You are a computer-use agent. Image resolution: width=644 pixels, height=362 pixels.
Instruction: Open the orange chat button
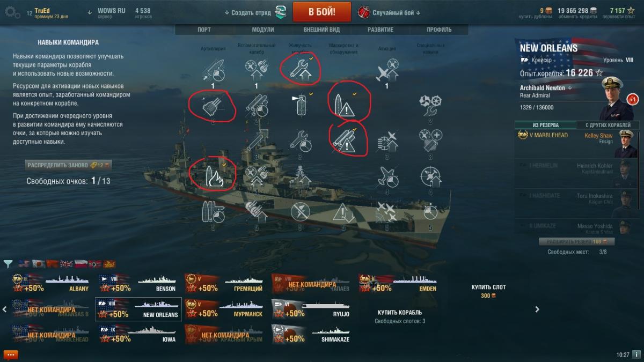tap(11, 354)
